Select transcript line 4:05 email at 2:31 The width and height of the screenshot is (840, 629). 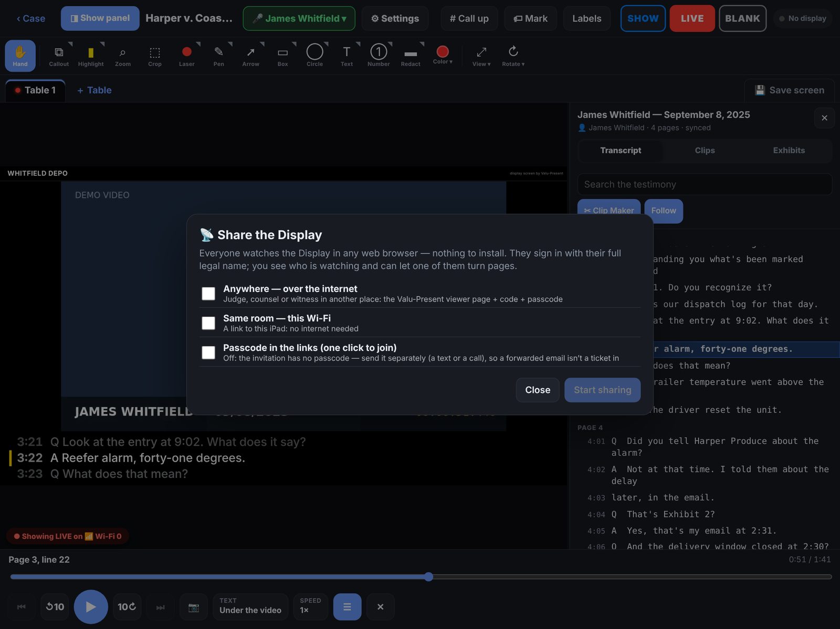coord(705,531)
